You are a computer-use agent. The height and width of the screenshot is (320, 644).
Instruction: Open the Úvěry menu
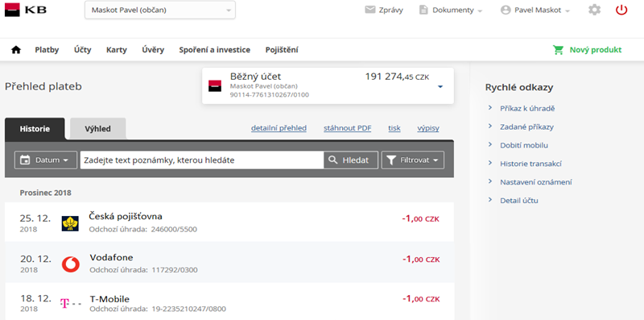click(x=153, y=50)
